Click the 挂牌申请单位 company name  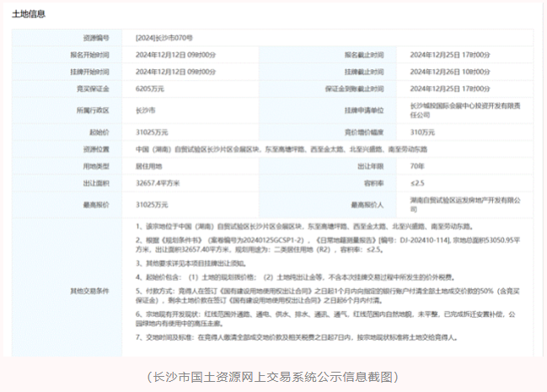[461, 110]
